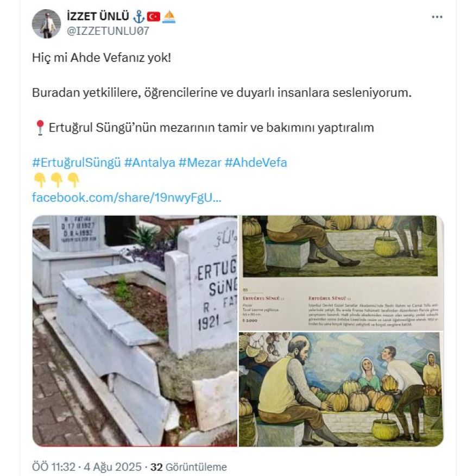Image resolution: width=467 pixels, height=476 pixels.
Task: Open the @IZZETUNLU07 handle
Action: 108,31
